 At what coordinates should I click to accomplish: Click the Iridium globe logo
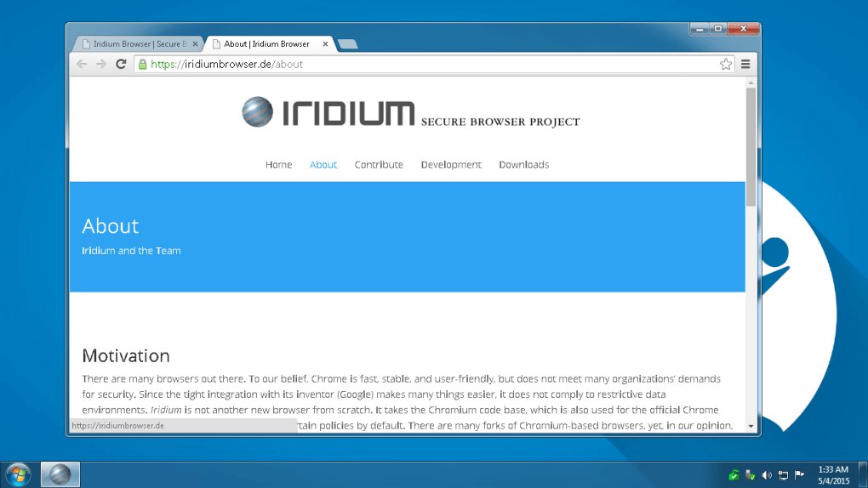coord(257,111)
